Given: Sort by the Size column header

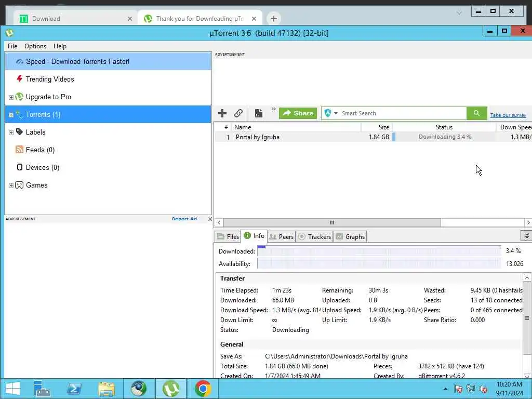Looking at the screenshot, I should (x=377, y=127).
